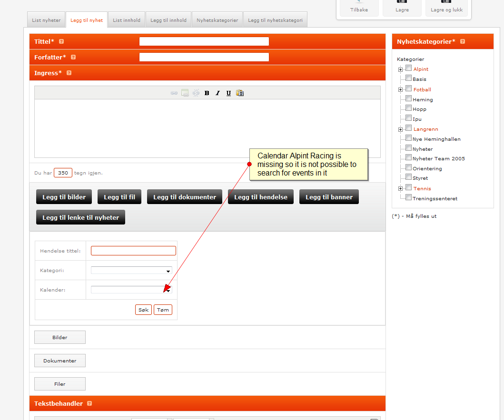Click the Søk button
Screen dimensions: 504x420
[x=143, y=310]
